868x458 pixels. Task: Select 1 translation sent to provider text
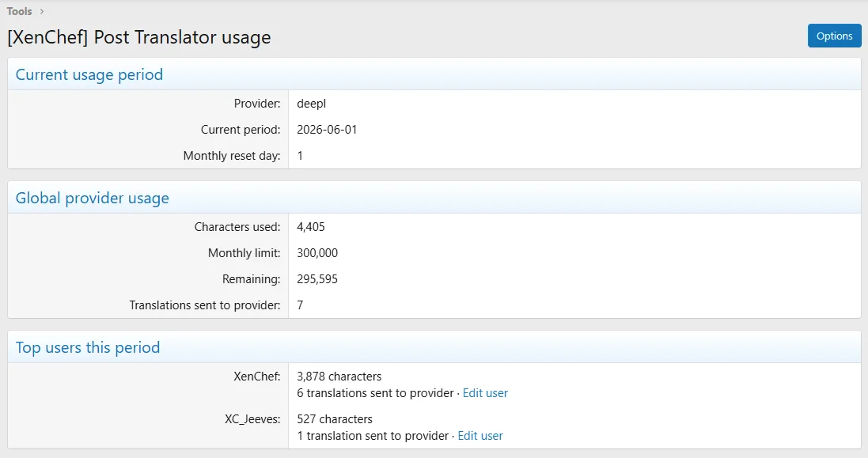(x=373, y=436)
